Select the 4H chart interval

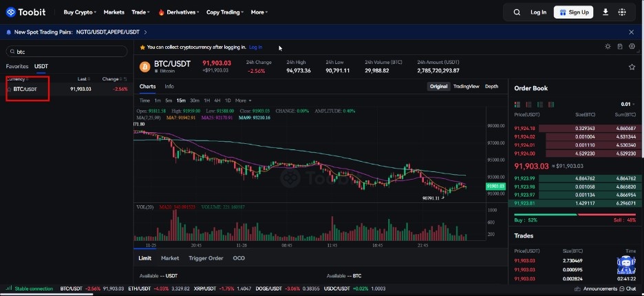(x=217, y=101)
